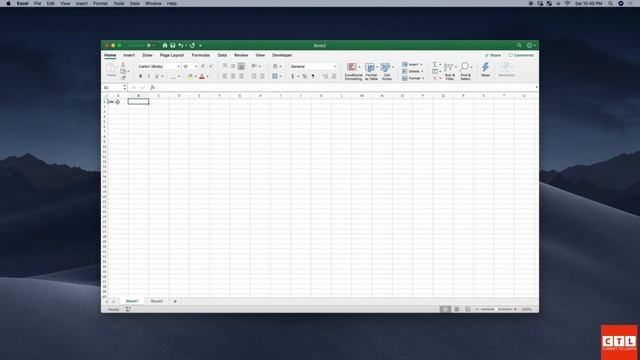This screenshot has height=360, width=640.
Task: Click the Name Box showing B1
Action: pyautogui.click(x=113, y=87)
